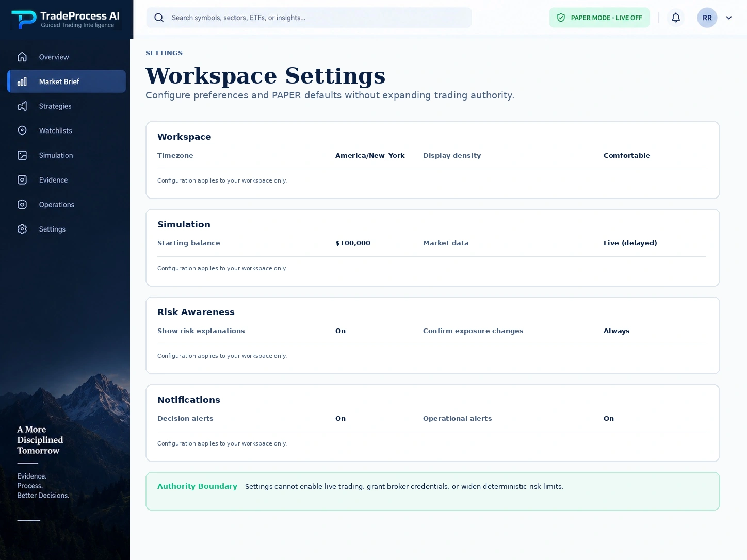Screen dimensions: 747x560
Task: Click the Decision alerts label
Action: (x=185, y=418)
